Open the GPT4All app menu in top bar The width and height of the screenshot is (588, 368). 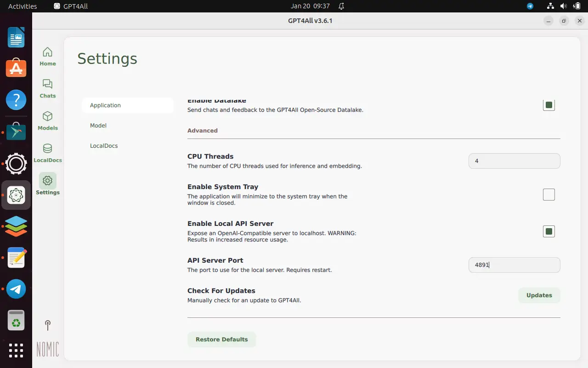click(x=71, y=6)
